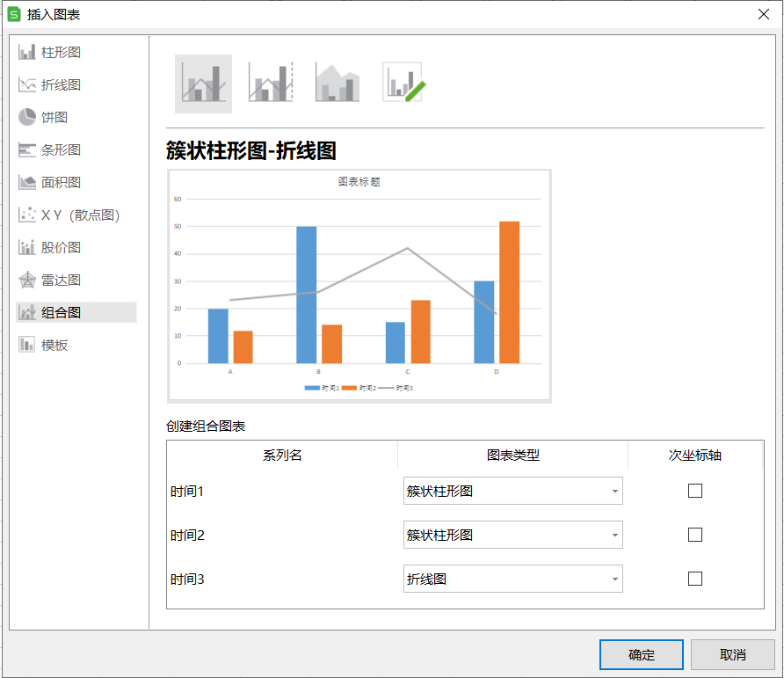Select the first 簇状柱形图-折线图 combo thumbnail
784x678 pixels.
click(x=203, y=83)
